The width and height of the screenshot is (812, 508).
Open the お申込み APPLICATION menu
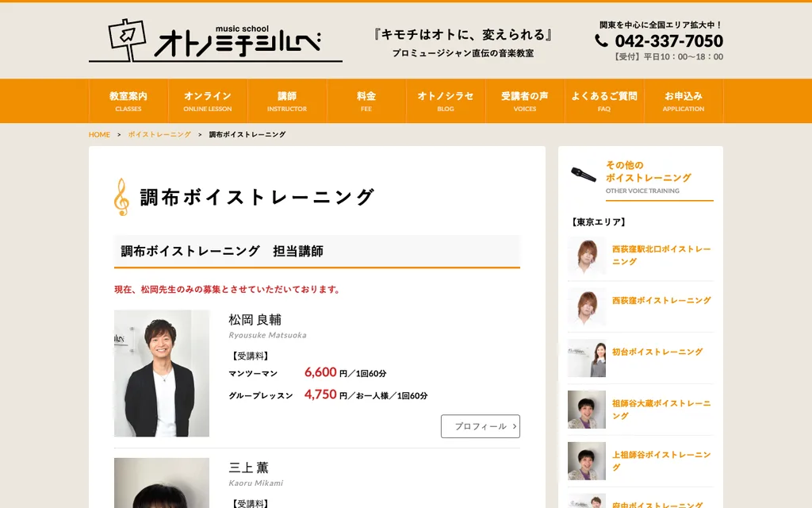pyautogui.click(x=683, y=101)
